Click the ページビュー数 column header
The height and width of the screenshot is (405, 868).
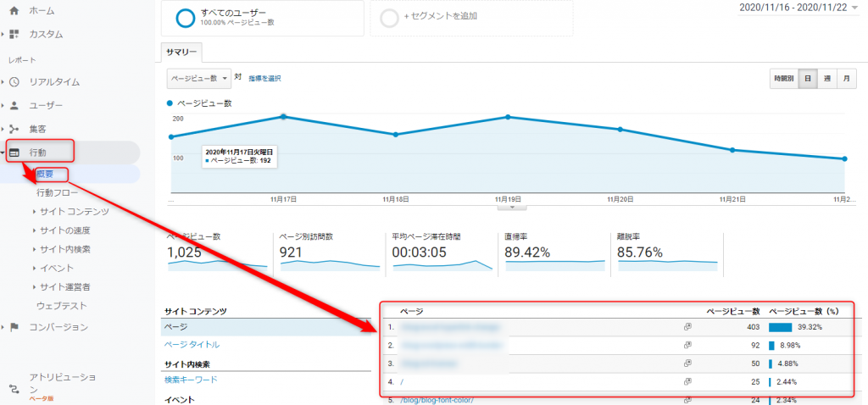point(732,312)
